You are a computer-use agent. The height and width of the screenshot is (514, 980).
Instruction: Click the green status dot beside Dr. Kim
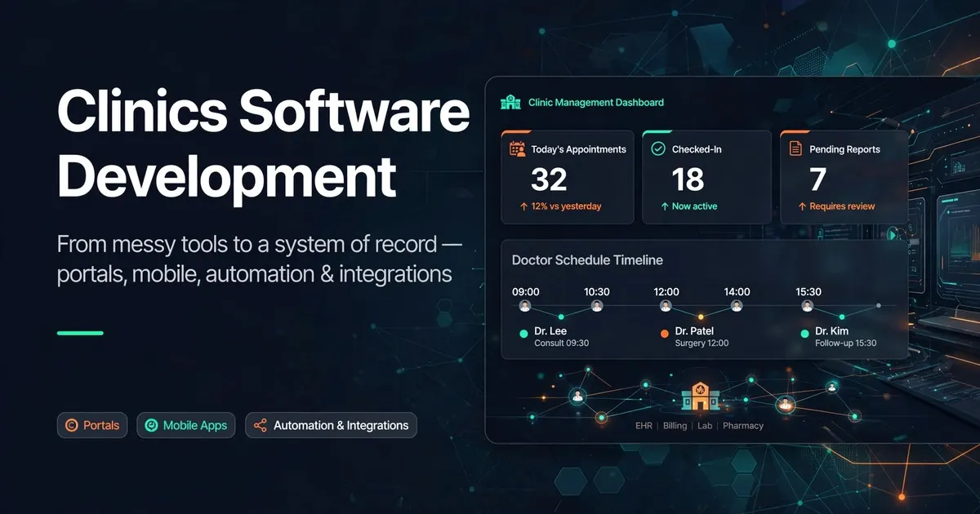click(x=805, y=333)
